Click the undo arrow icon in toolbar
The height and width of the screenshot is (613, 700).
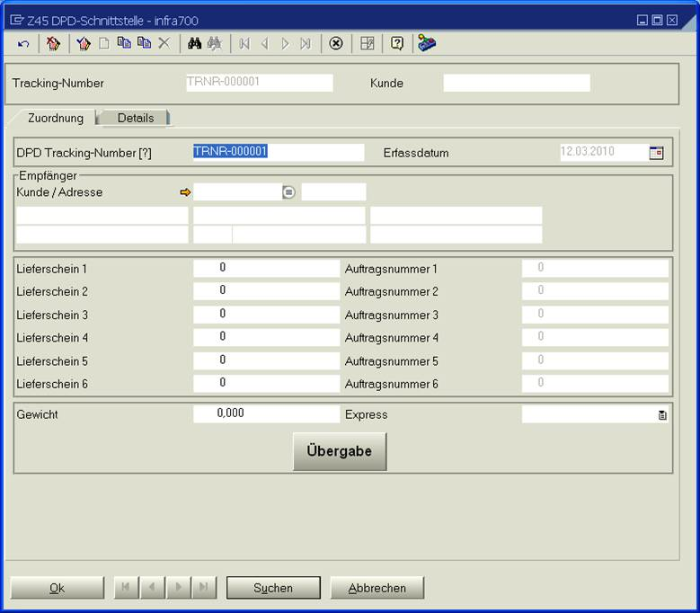coord(23,43)
